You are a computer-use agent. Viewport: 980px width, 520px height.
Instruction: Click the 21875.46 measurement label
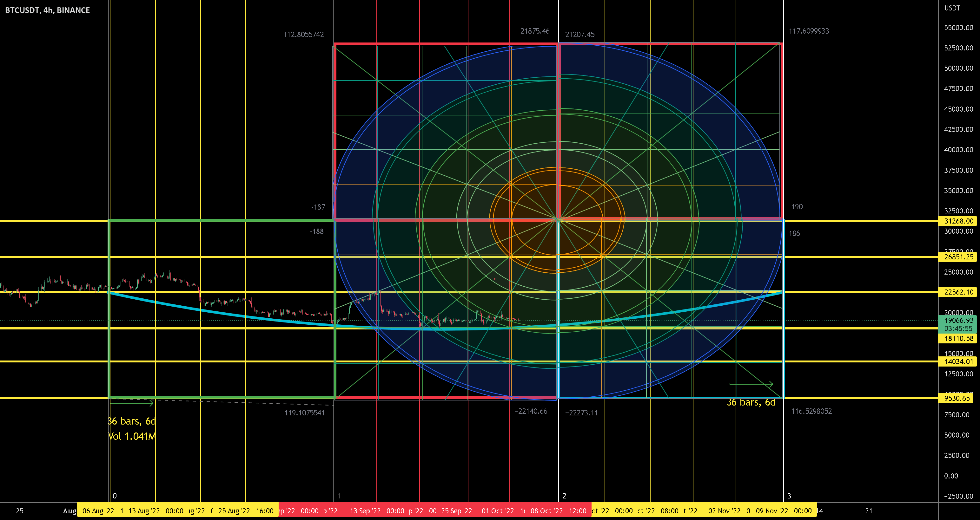535,31
